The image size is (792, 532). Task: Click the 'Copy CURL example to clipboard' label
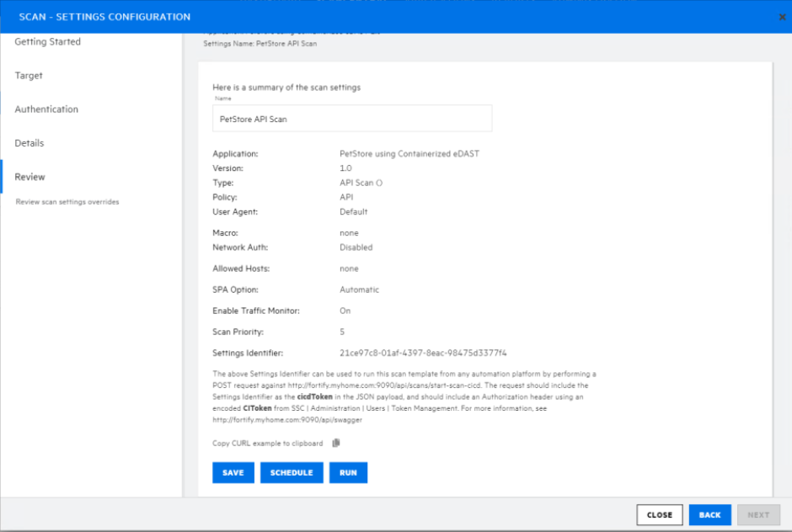267,443
